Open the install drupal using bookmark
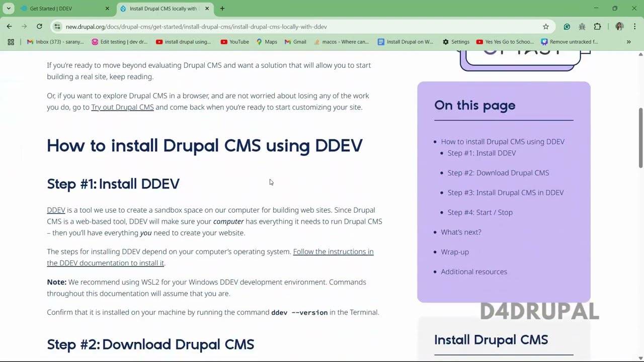 [x=184, y=42]
